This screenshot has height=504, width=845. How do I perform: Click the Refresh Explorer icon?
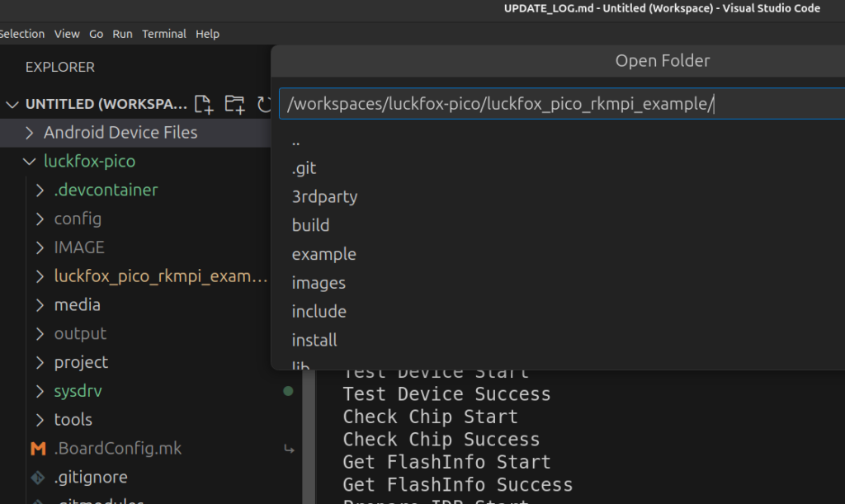(263, 104)
